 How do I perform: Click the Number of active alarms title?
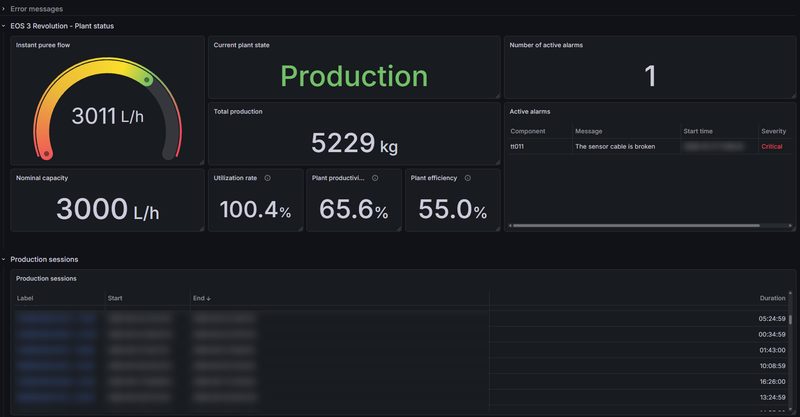pos(546,45)
